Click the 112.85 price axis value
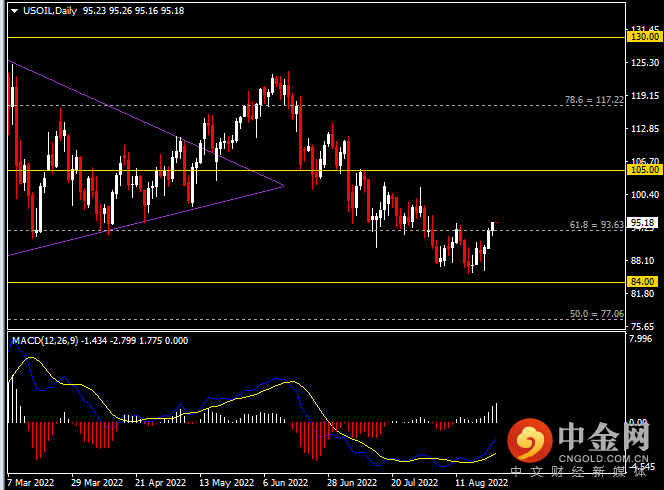Image resolution: width=664 pixels, height=490 pixels. click(x=645, y=129)
